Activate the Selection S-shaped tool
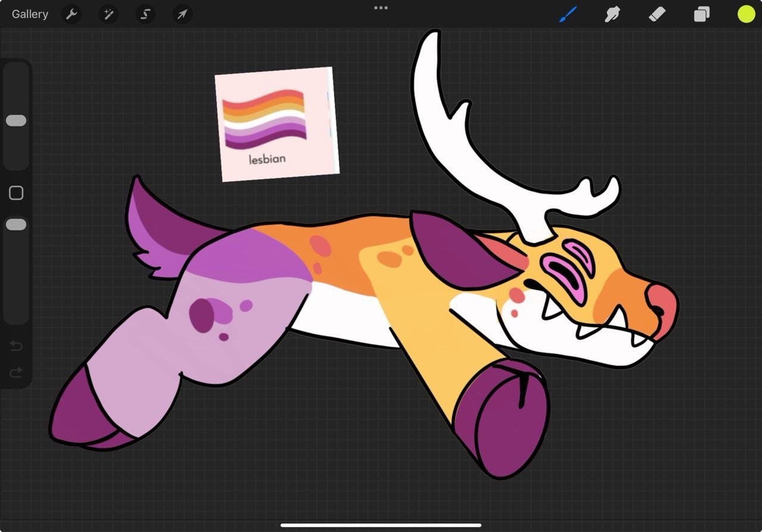762x532 pixels. coord(145,14)
